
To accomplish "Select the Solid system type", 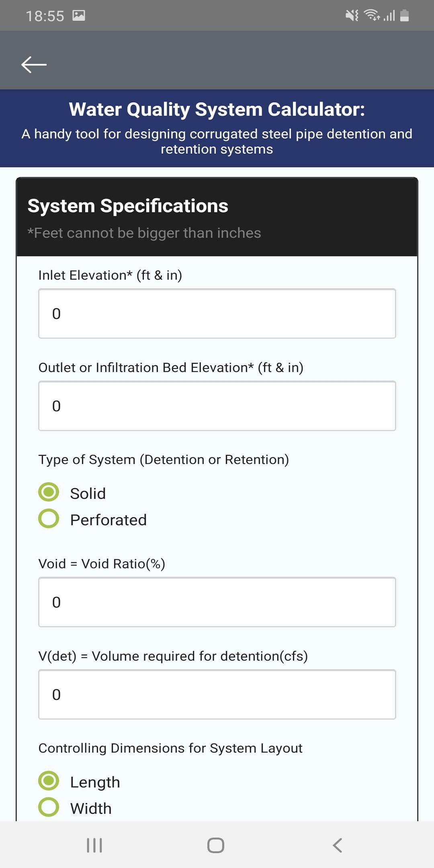I will (x=72, y=493).
